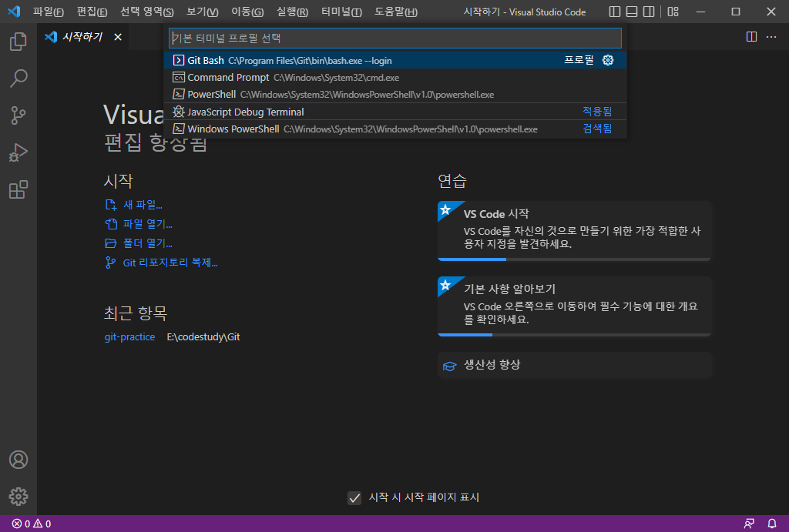Open the 이동(G) menu
789x532 pixels.
coord(247,12)
